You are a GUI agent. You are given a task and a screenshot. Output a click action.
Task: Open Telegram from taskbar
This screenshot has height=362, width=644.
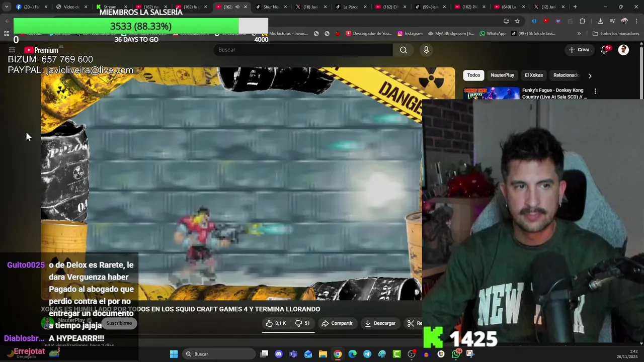pos(367,354)
